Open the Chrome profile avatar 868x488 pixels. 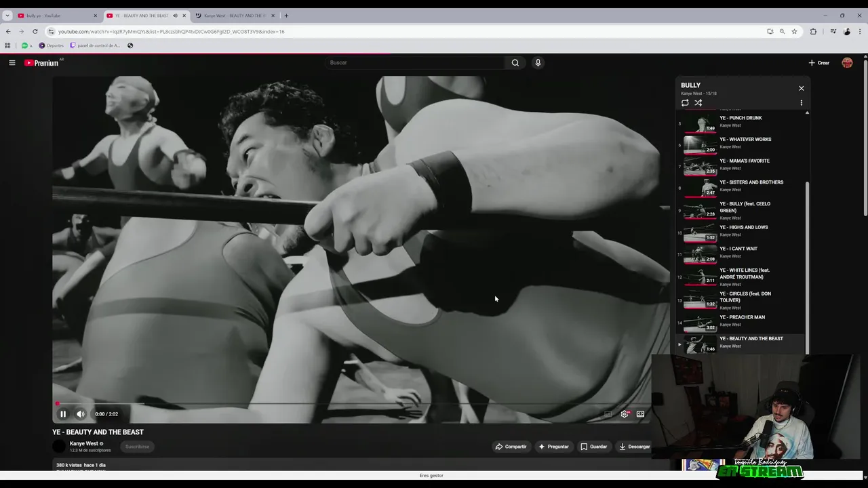click(847, 31)
